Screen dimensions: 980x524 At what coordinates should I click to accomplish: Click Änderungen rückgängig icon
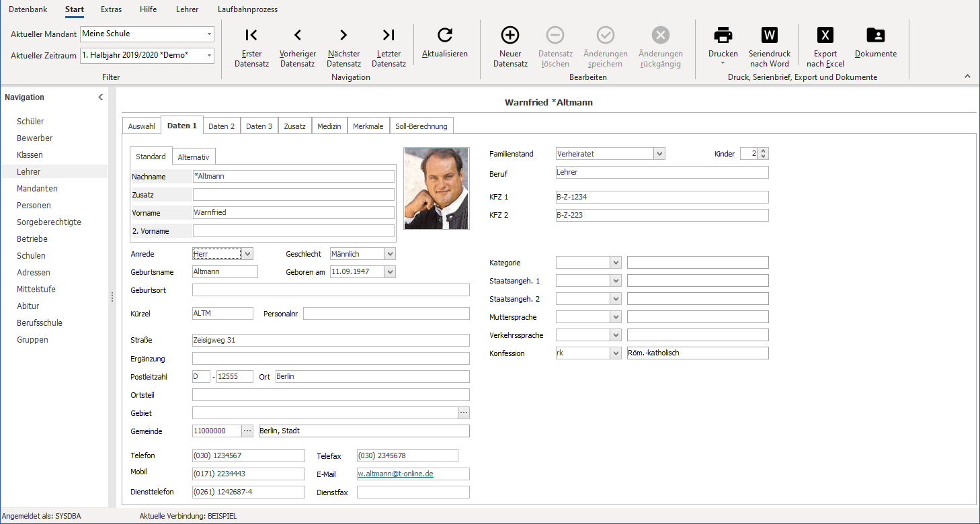click(x=661, y=35)
